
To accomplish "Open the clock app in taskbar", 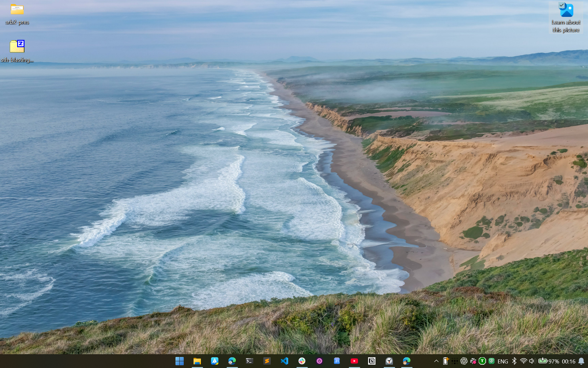I will (389, 361).
